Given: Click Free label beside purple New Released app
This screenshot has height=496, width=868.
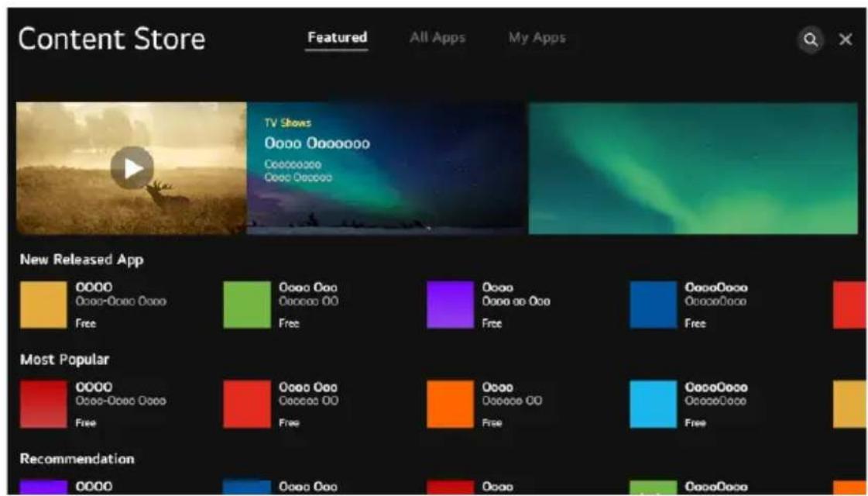Looking at the screenshot, I should pos(492,324).
